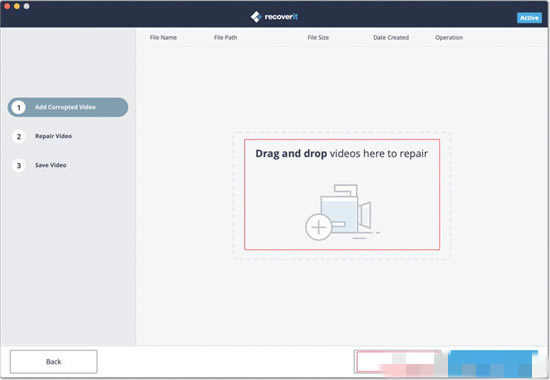The height and width of the screenshot is (380, 550).
Task: Select the number 2 step circle
Action: point(19,136)
